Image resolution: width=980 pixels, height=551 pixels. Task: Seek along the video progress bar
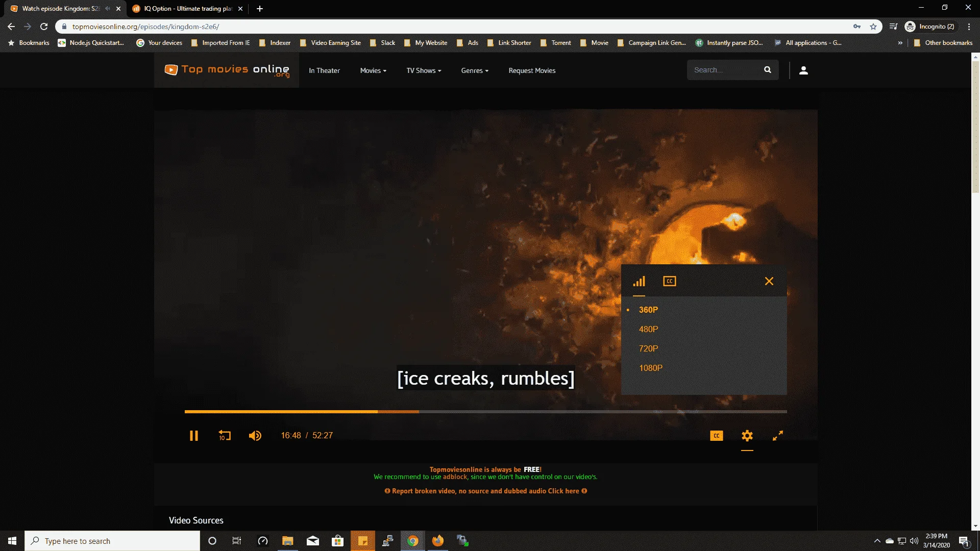485,411
